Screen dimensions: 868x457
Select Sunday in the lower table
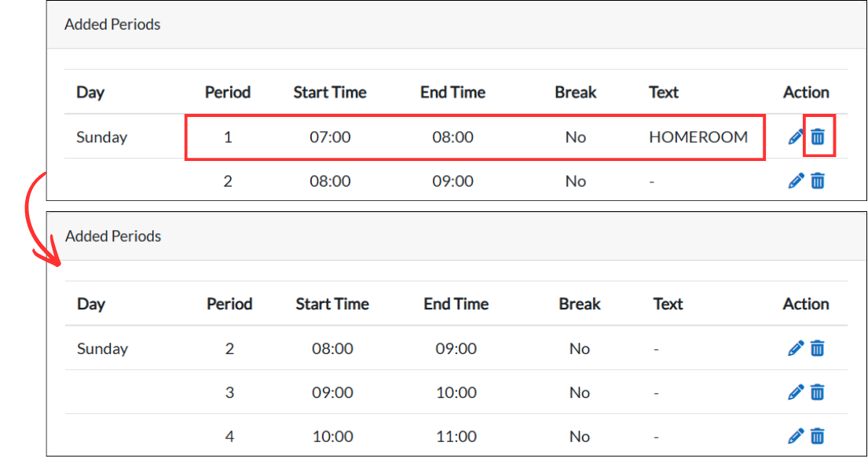(102, 349)
